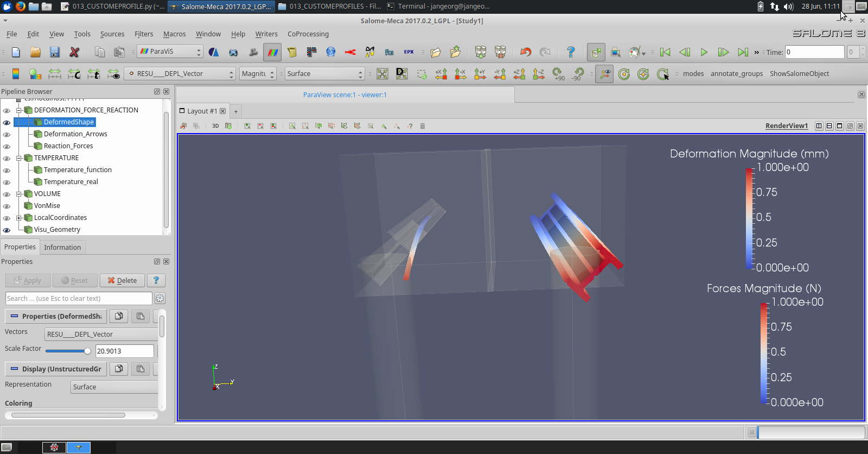
Task: Collapse the TEMPERATURE tree node
Action: pyautogui.click(x=19, y=158)
